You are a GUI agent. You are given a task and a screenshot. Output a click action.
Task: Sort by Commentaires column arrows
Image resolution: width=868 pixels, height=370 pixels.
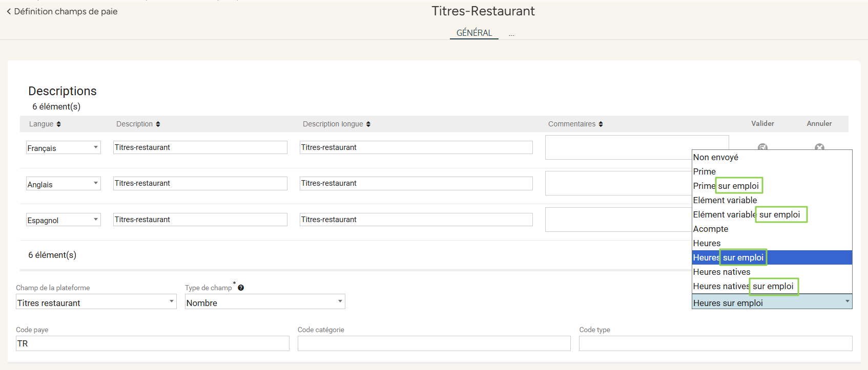point(601,124)
